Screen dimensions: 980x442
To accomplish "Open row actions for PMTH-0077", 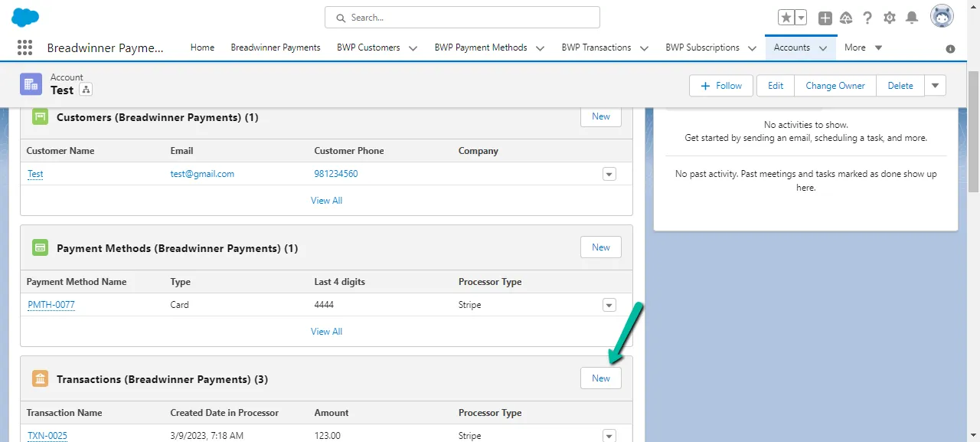I will (x=609, y=305).
